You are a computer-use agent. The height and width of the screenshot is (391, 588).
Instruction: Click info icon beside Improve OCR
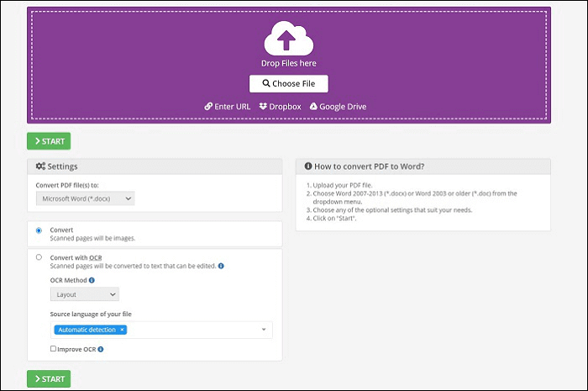(100, 348)
